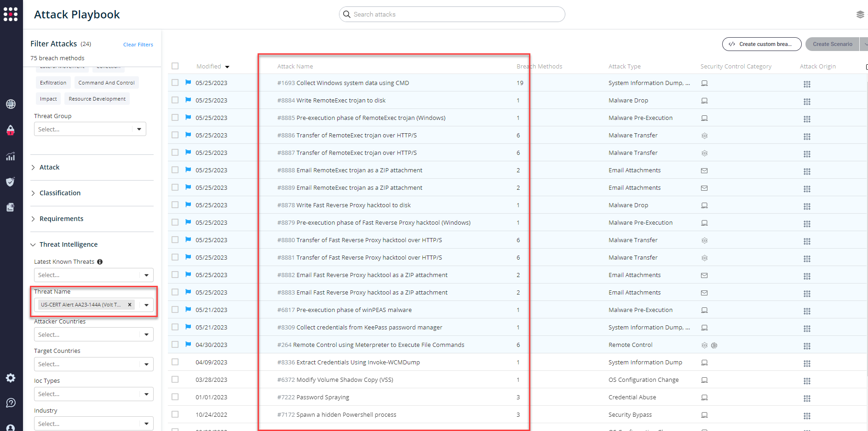The width and height of the screenshot is (868, 431).
Task: Click the shield checkmark sidebar icon
Action: (11, 181)
